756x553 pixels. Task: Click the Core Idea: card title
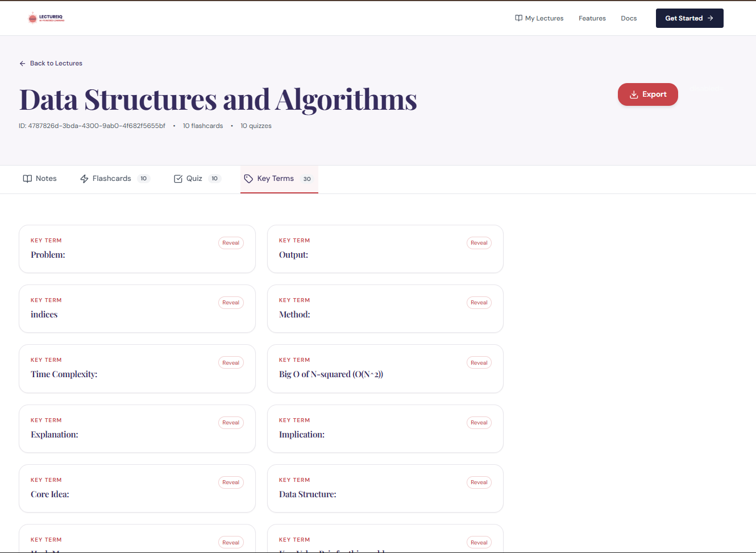[x=50, y=494]
